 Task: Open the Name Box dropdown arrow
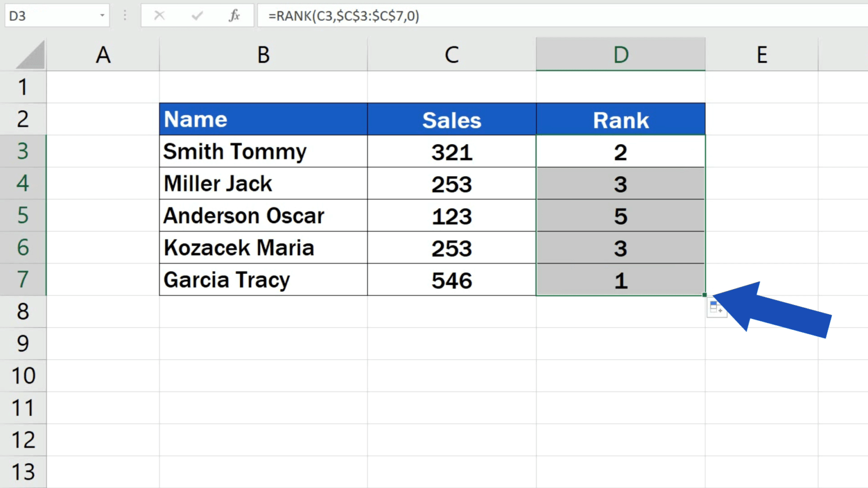pos(101,15)
